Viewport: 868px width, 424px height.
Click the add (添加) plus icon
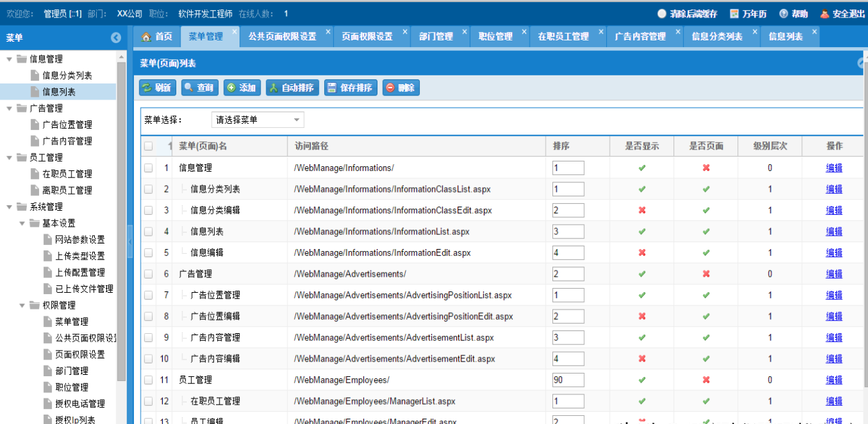coord(231,87)
